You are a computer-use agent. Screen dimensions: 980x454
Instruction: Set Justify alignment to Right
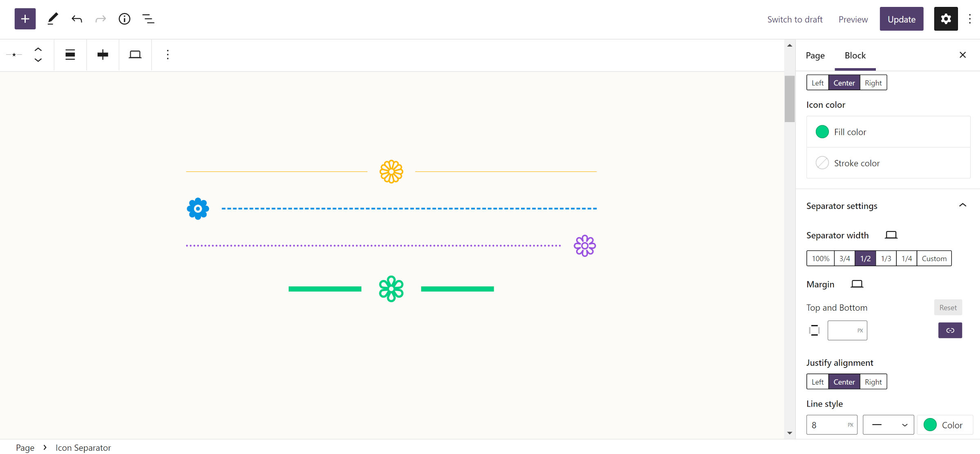pos(873,381)
